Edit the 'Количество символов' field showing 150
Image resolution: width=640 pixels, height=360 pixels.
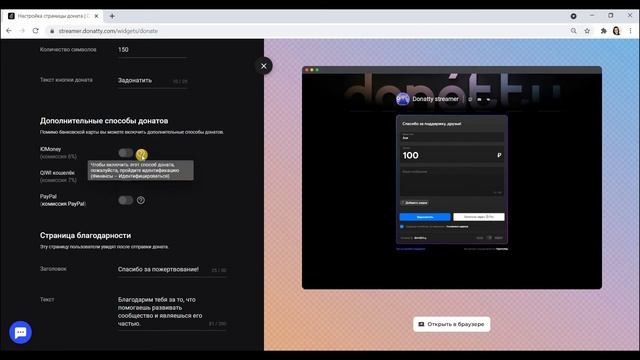click(x=152, y=50)
